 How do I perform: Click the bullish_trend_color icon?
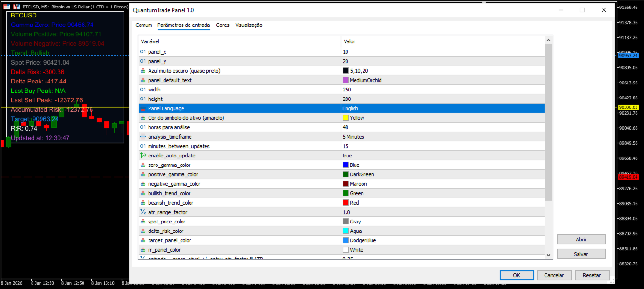(x=143, y=193)
